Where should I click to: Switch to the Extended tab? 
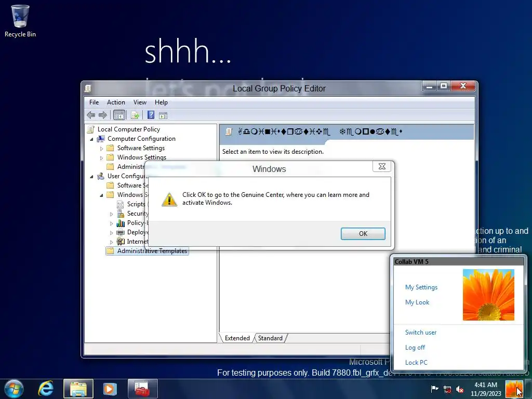tap(237, 338)
